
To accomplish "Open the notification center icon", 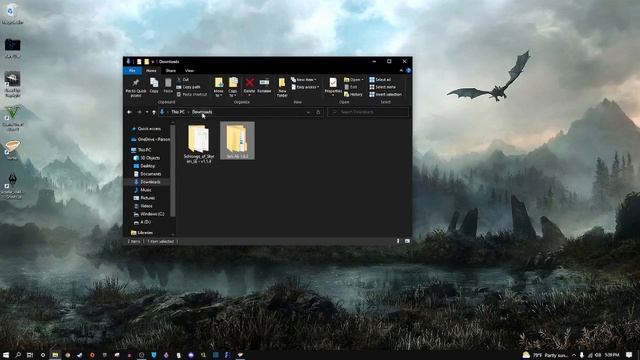I will (x=629, y=355).
